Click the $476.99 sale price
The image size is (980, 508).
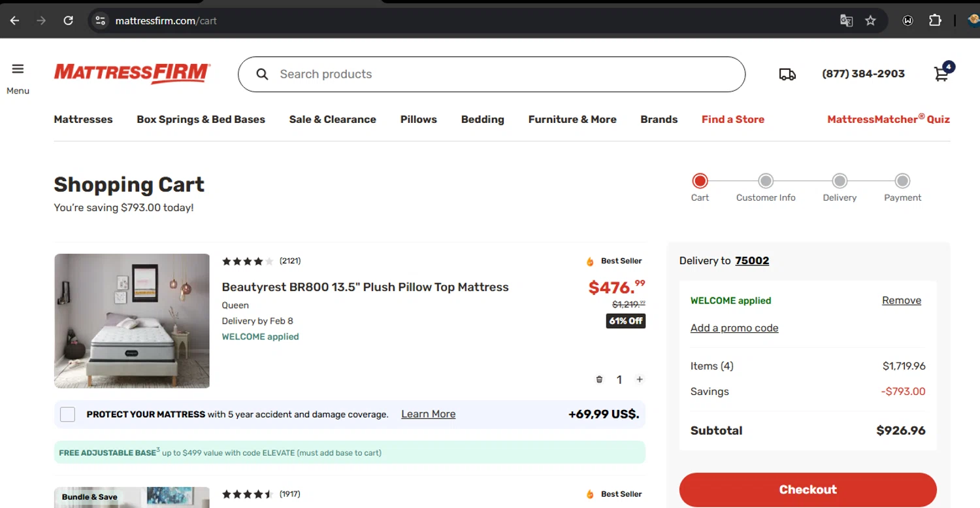(617, 287)
